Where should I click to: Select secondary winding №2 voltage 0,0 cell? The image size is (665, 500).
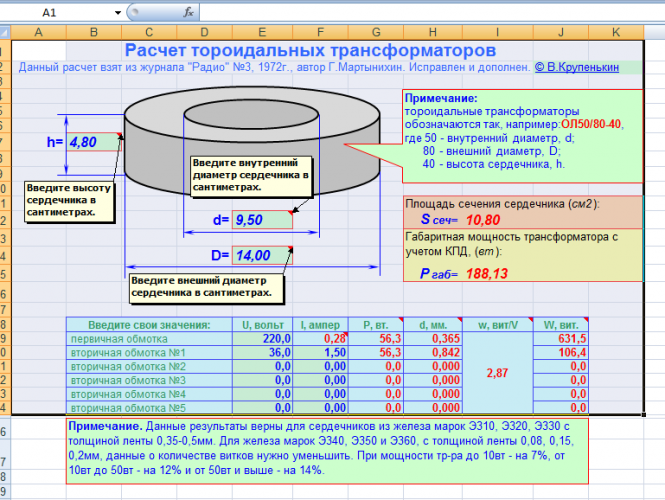coord(262,366)
